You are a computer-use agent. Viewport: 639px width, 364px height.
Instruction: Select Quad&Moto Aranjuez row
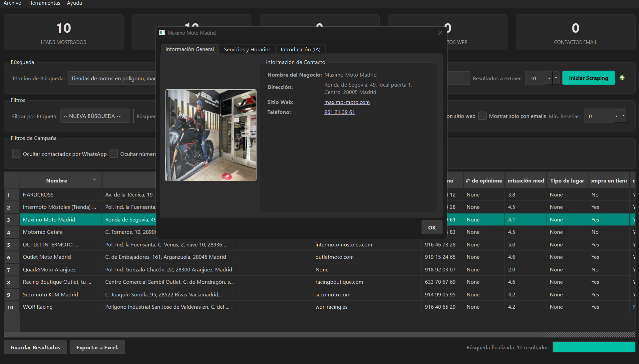tap(61, 269)
